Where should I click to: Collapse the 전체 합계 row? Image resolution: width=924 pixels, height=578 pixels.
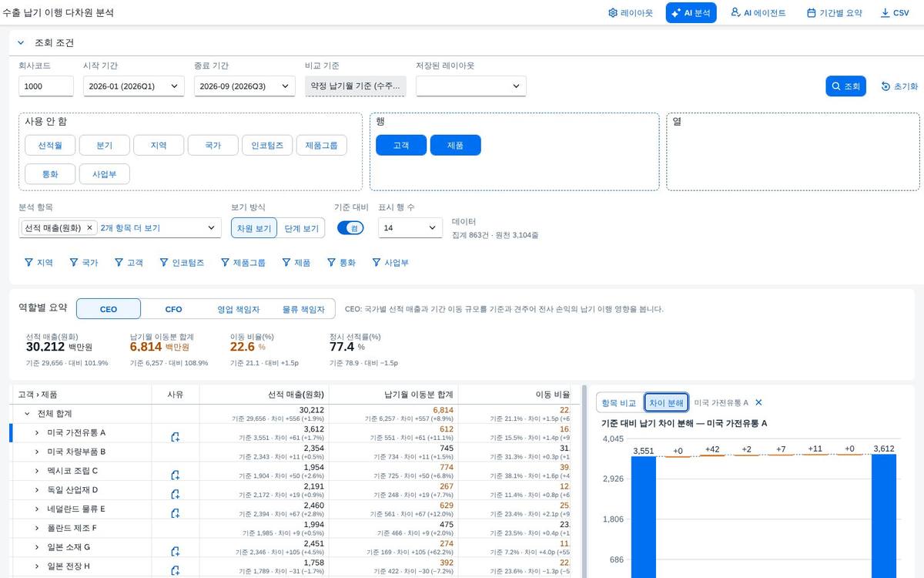[27, 413]
